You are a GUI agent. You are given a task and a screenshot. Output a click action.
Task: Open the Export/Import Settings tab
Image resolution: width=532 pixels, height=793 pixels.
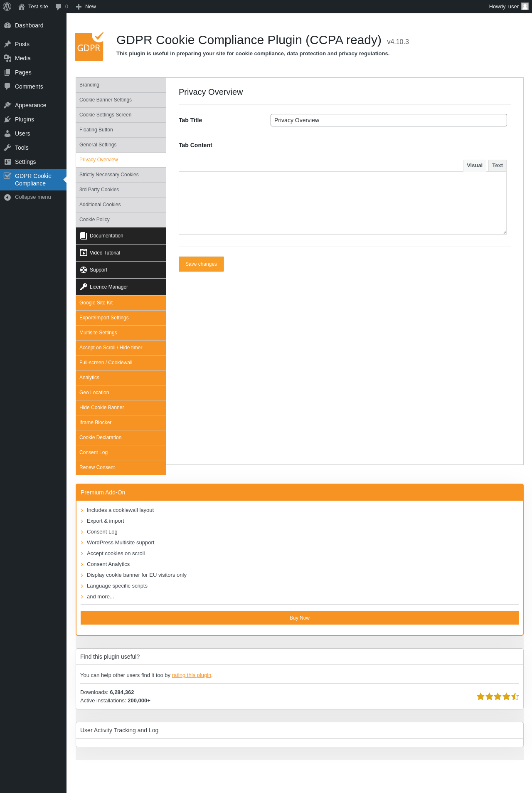point(121,318)
